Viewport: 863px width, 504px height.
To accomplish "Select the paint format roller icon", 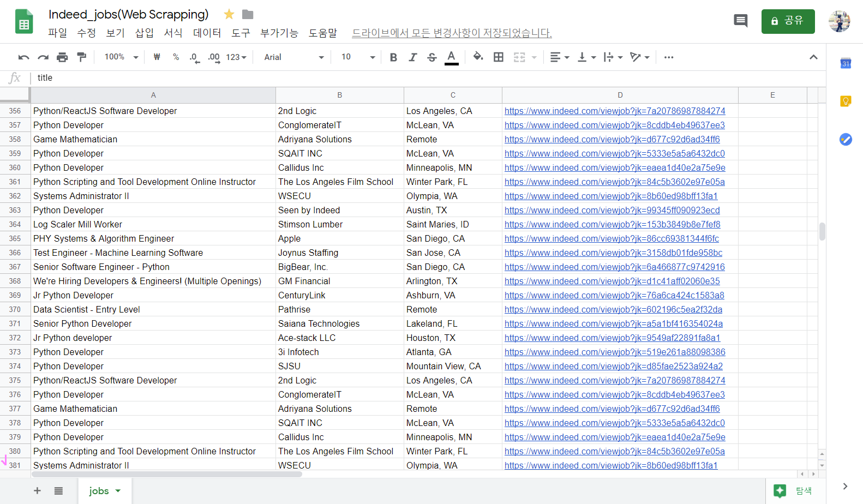I will tap(82, 57).
